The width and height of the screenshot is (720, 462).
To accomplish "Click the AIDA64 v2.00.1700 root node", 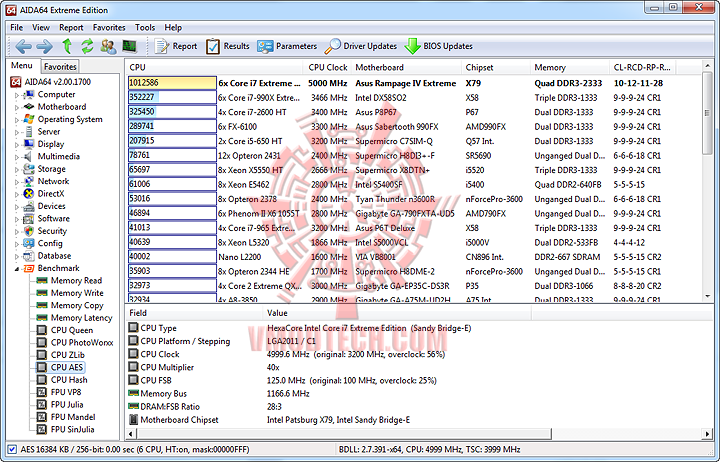I will coord(51,82).
